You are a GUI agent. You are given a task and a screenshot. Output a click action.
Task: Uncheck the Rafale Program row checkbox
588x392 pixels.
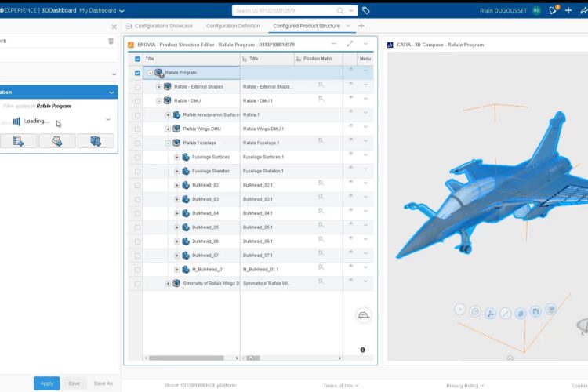(137, 73)
